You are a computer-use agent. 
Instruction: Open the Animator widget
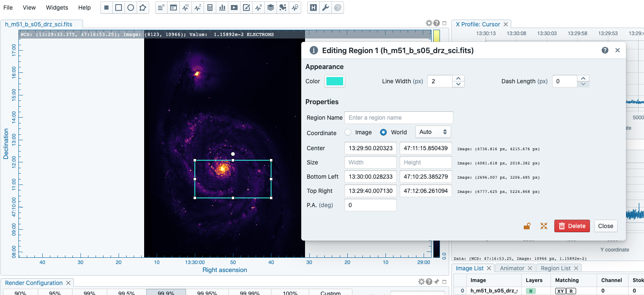pyautogui.click(x=234, y=7)
